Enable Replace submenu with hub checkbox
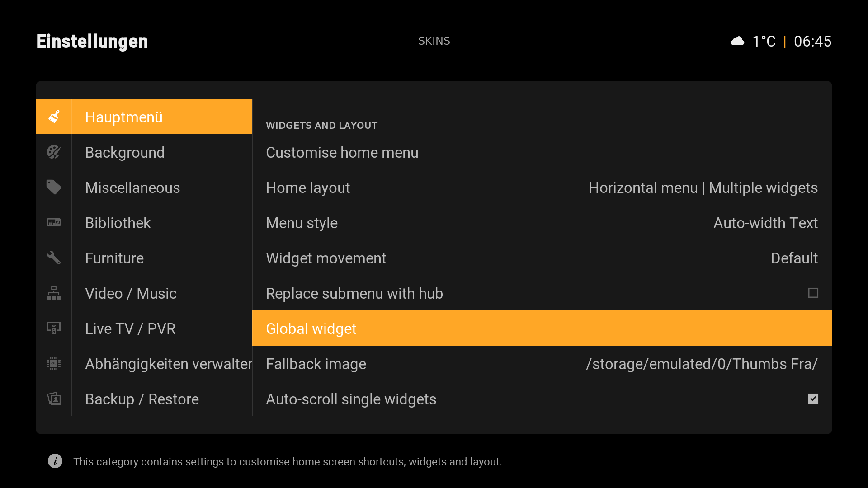Screen dimensions: 868x488 point(813,293)
